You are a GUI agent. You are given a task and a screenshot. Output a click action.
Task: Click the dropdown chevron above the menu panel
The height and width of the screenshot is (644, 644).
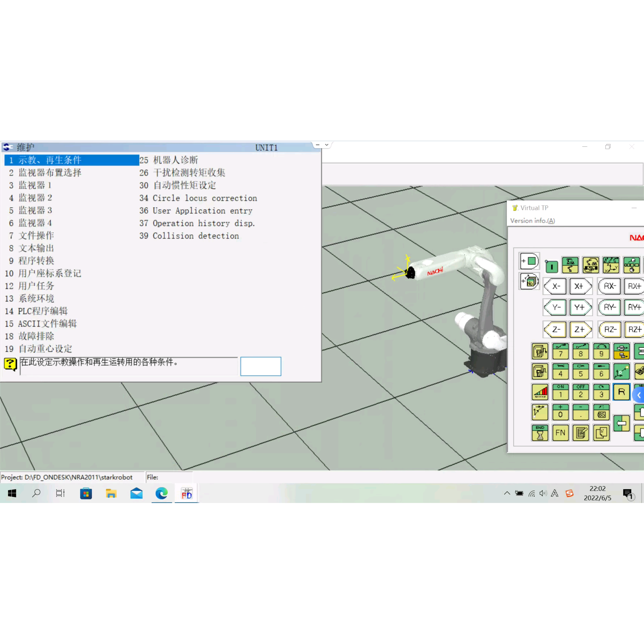tap(327, 145)
